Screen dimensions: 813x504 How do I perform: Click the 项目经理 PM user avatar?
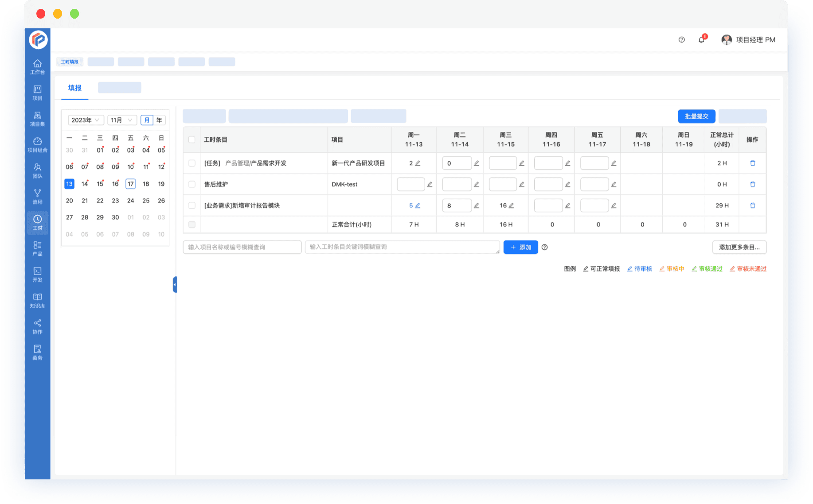(x=727, y=40)
